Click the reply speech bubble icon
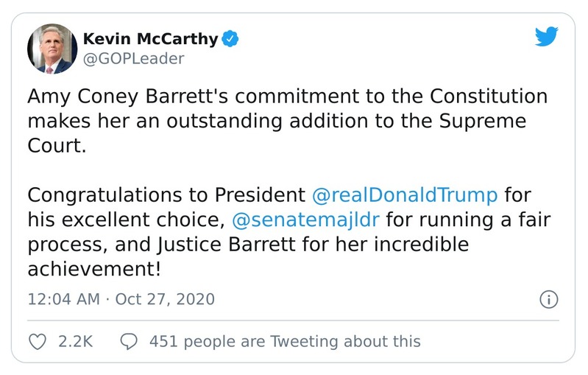 click(x=129, y=341)
